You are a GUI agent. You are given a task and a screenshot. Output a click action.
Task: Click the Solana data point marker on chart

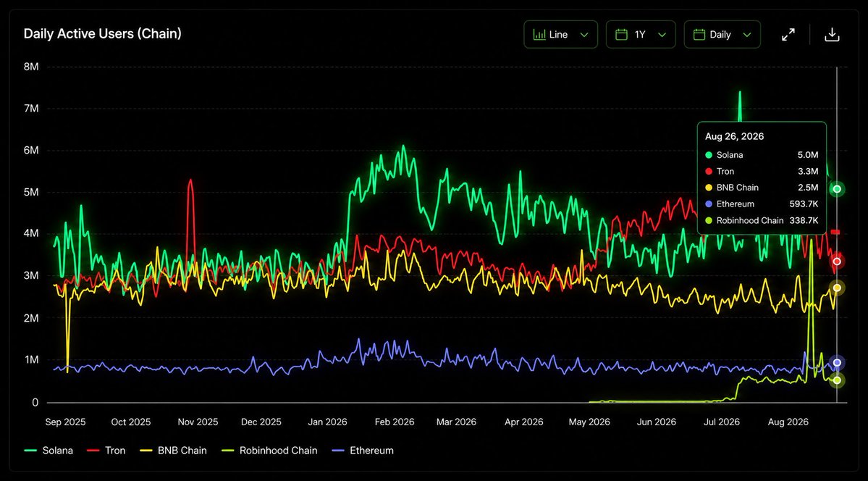[x=837, y=189]
